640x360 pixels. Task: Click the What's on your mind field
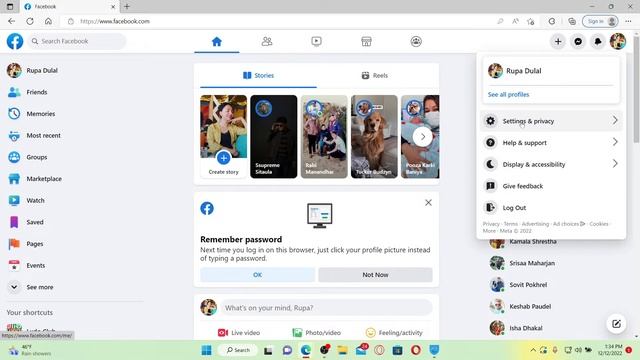[326, 307]
